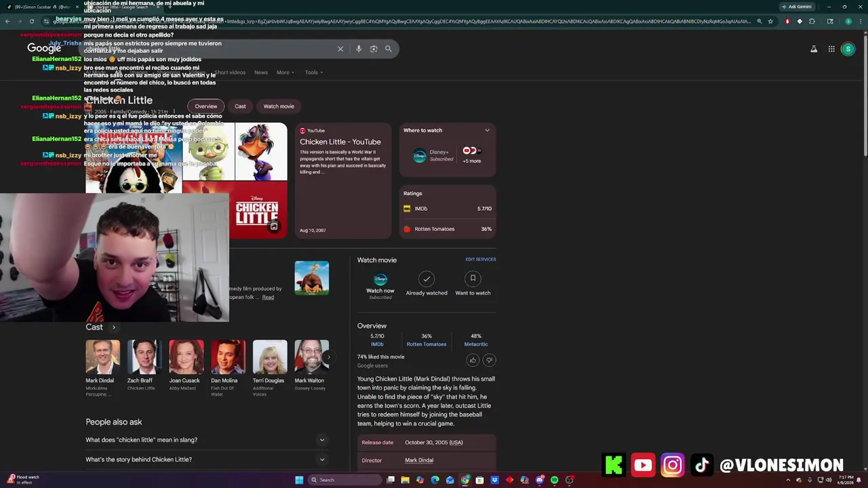Viewport: 868px width, 488px height.
Task: Open the Tools dropdown
Action: pyautogui.click(x=313, y=73)
